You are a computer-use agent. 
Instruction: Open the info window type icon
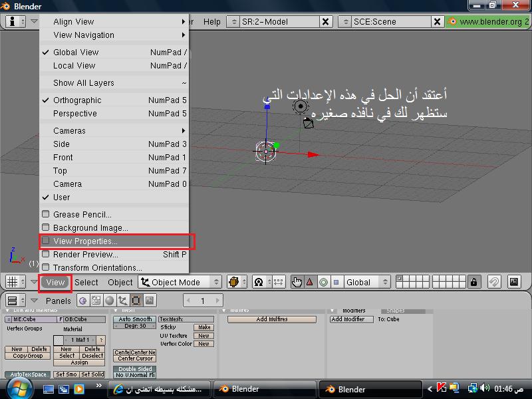pos(15,22)
